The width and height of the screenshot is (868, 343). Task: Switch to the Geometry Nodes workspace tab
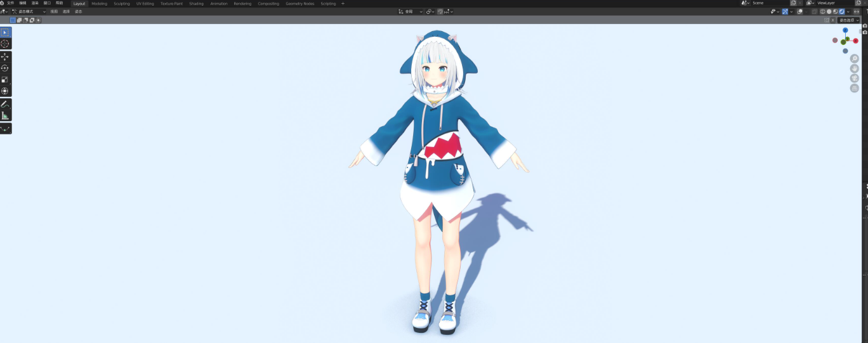(299, 3)
